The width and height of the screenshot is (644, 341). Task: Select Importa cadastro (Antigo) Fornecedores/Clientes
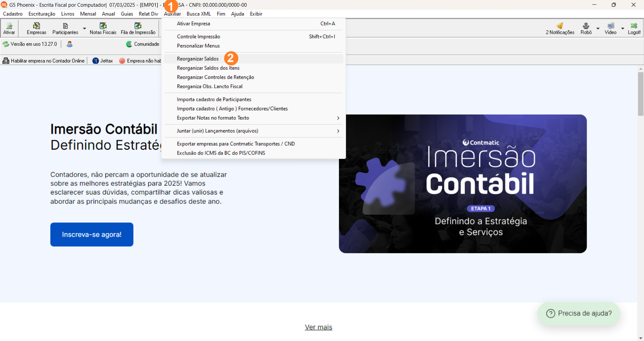pos(253,109)
